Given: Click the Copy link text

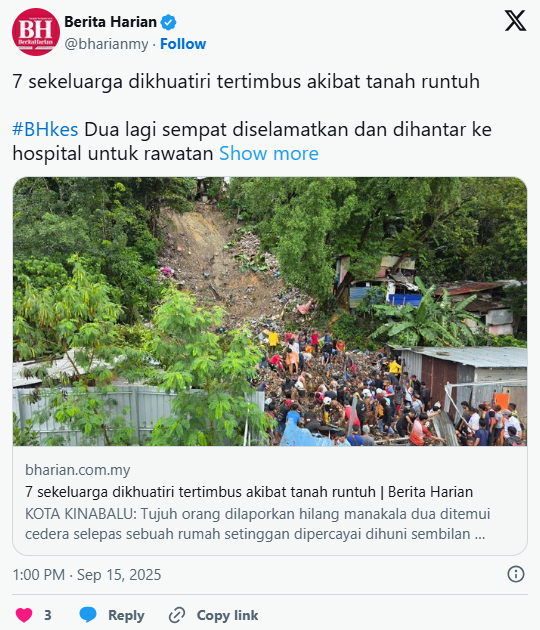Looking at the screenshot, I should tap(227, 615).
